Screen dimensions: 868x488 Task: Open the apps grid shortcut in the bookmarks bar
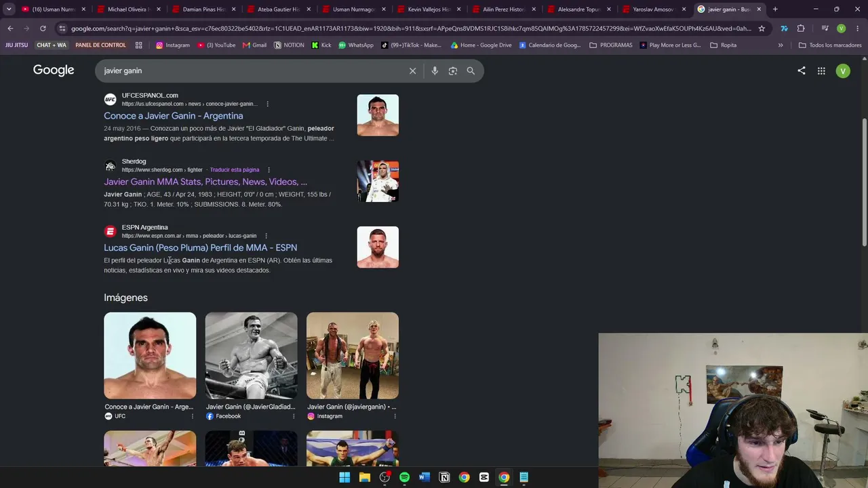(139, 45)
